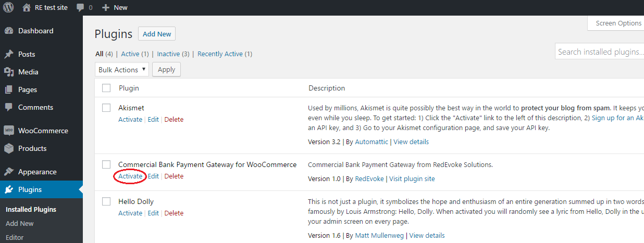The width and height of the screenshot is (644, 243).
Task: Tick the select-all checkbox in table header
Action: point(106,88)
